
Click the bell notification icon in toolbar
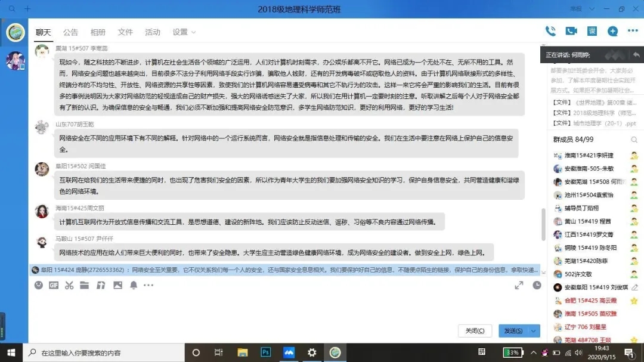point(132,285)
